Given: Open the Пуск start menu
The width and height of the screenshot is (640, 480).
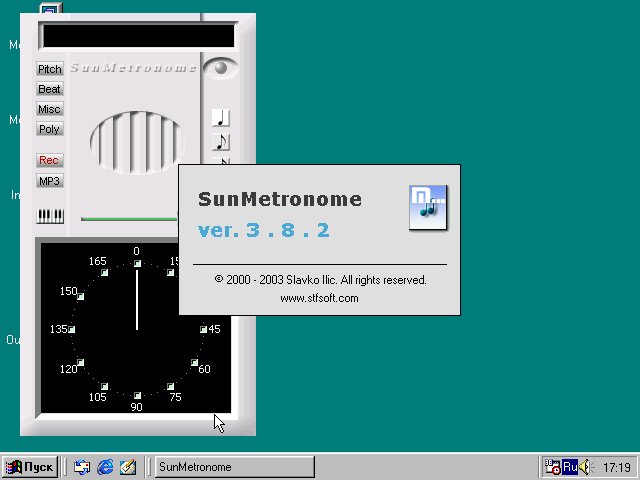Looking at the screenshot, I should click(30, 467).
